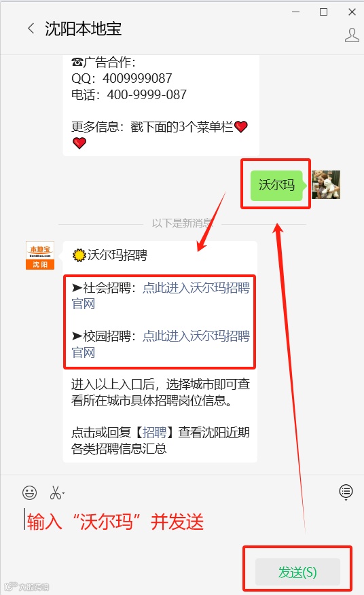364x595 pixels.
Task: Select the scissors screenshot tool
Action: click(x=56, y=493)
